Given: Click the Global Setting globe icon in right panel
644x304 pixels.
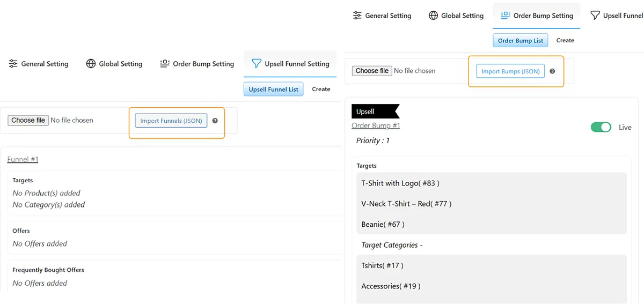Looking at the screenshot, I should pos(433,16).
